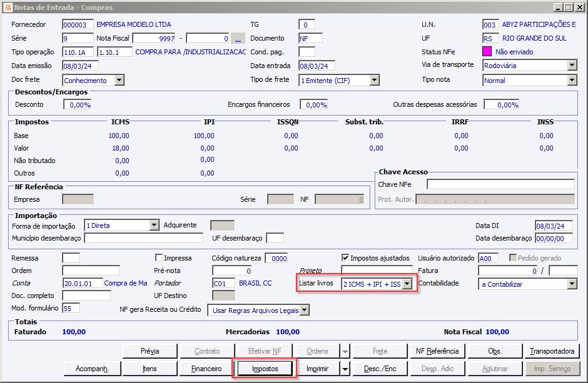Image resolution: width=588 pixels, height=383 pixels.
Task: Open the Forma de importação dropdown
Action: [x=154, y=226]
